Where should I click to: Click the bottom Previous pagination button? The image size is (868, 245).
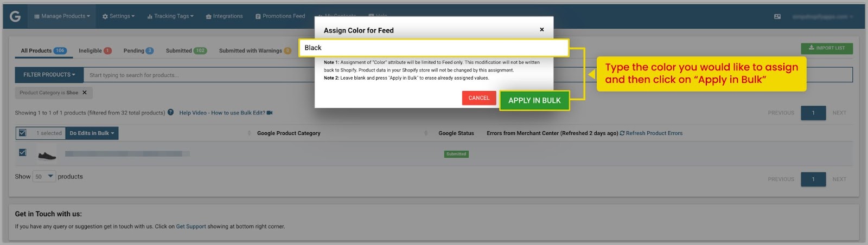pyautogui.click(x=781, y=179)
